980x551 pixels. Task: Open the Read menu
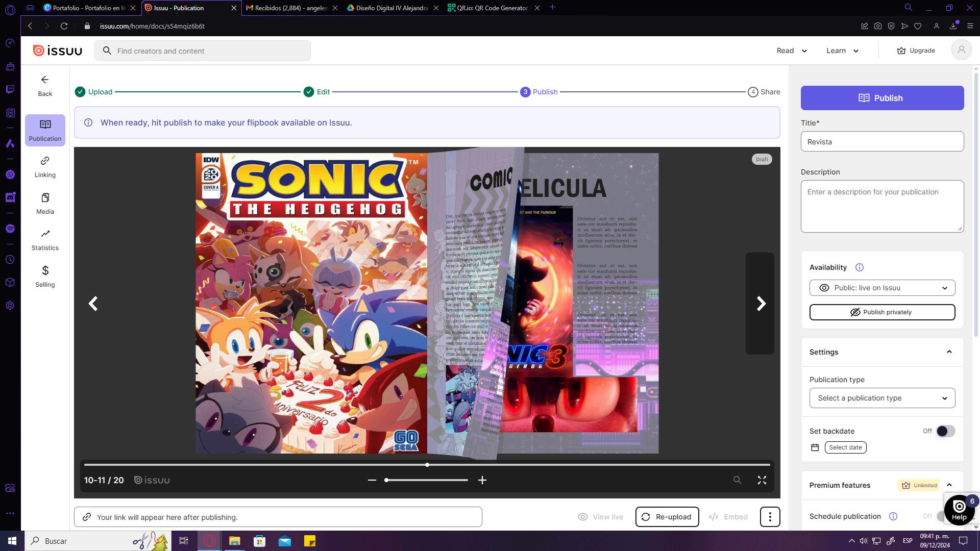791,51
